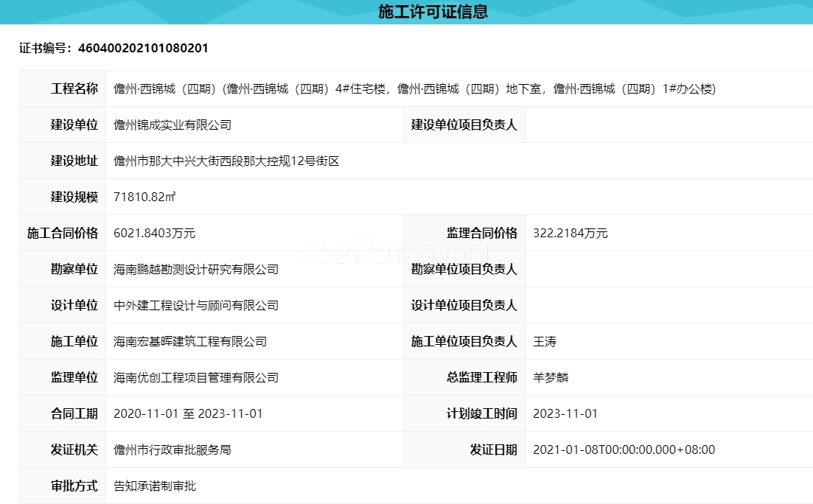Viewport: 813px width, 504px height.
Task: Select the chief supervising engineer 羊梦麟
Action: pos(550,377)
